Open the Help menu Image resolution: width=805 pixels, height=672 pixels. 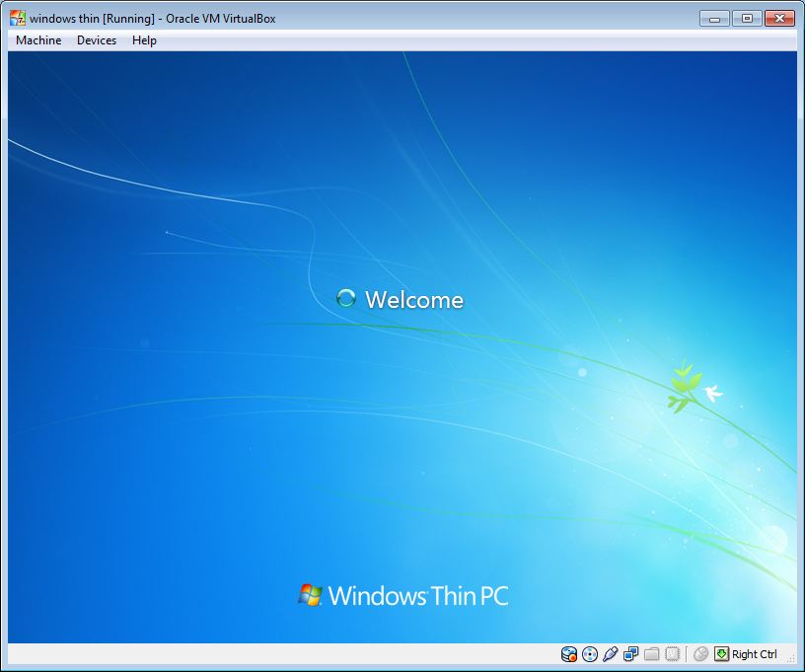tap(144, 40)
